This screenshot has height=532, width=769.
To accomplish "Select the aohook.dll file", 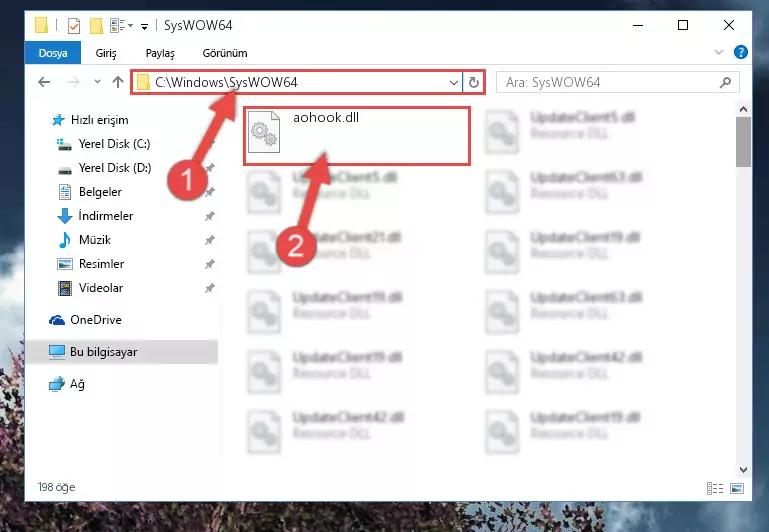I will (357, 136).
